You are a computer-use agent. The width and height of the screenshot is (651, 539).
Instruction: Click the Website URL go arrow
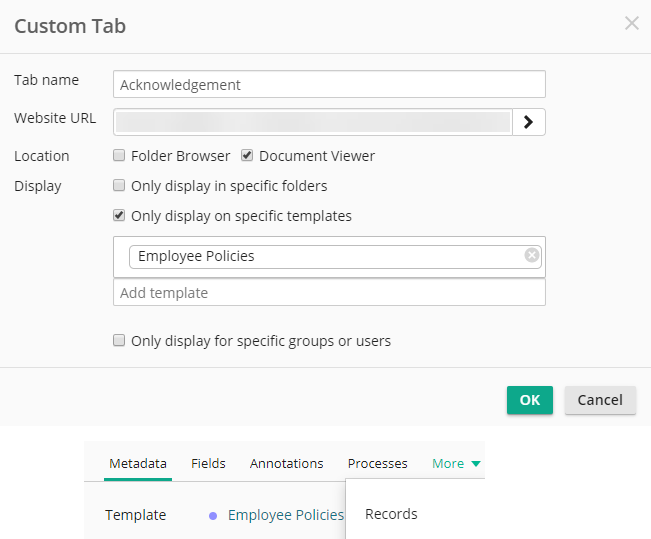528,122
